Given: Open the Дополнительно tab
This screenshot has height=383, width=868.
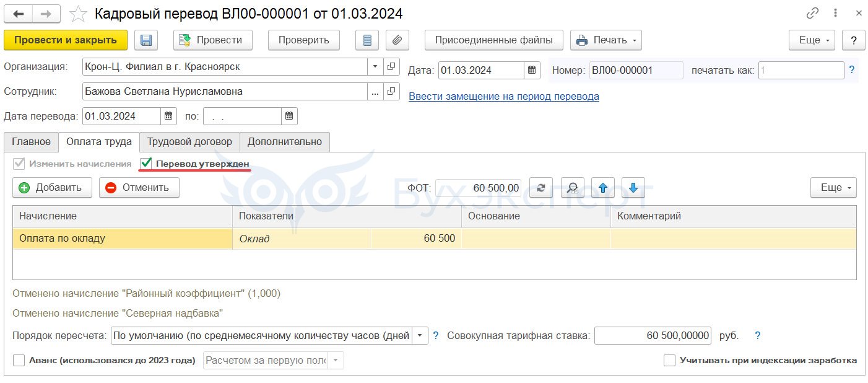Looking at the screenshot, I should pos(285,142).
